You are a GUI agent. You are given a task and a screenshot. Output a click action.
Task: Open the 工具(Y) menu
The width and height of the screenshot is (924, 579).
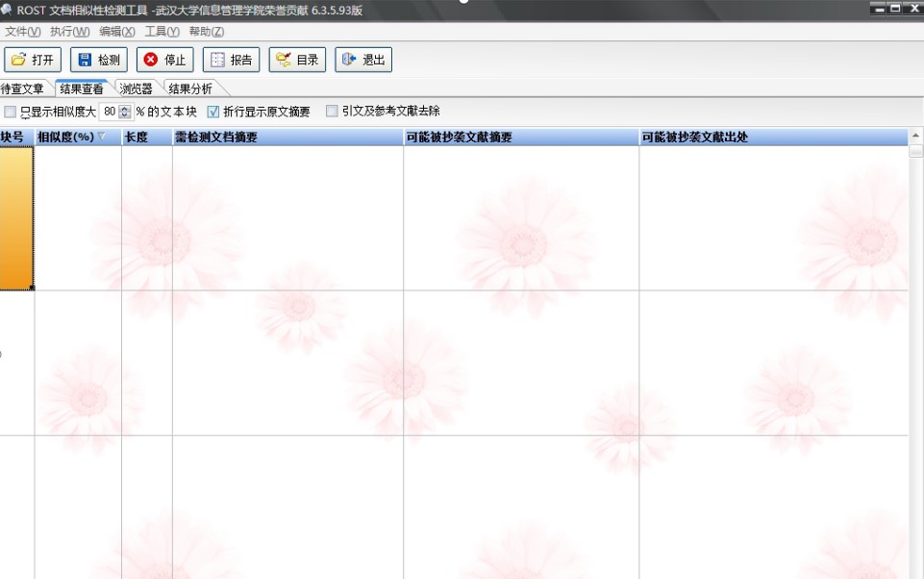(x=162, y=32)
